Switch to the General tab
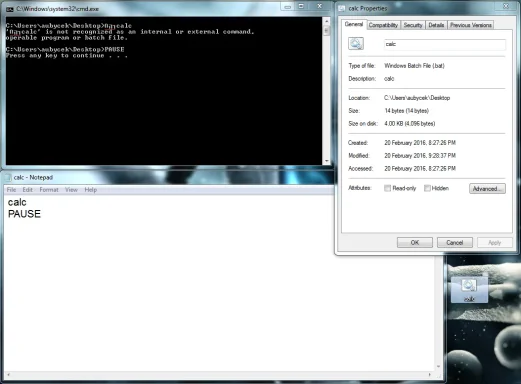 pos(354,24)
